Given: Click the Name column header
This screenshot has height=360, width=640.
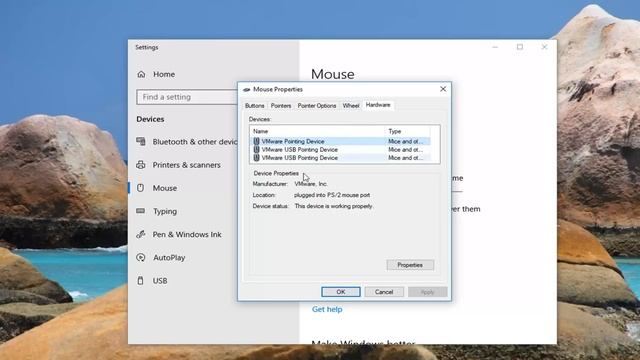Looking at the screenshot, I should (317, 131).
